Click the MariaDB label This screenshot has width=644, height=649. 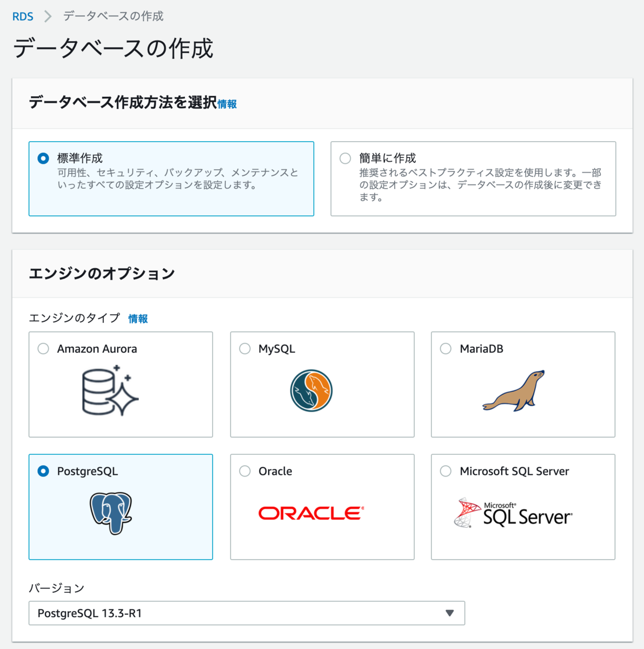coord(481,349)
